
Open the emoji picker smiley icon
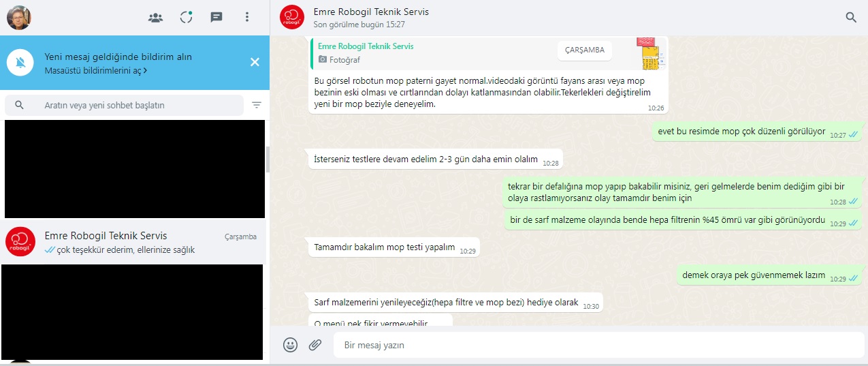pyautogui.click(x=291, y=345)
